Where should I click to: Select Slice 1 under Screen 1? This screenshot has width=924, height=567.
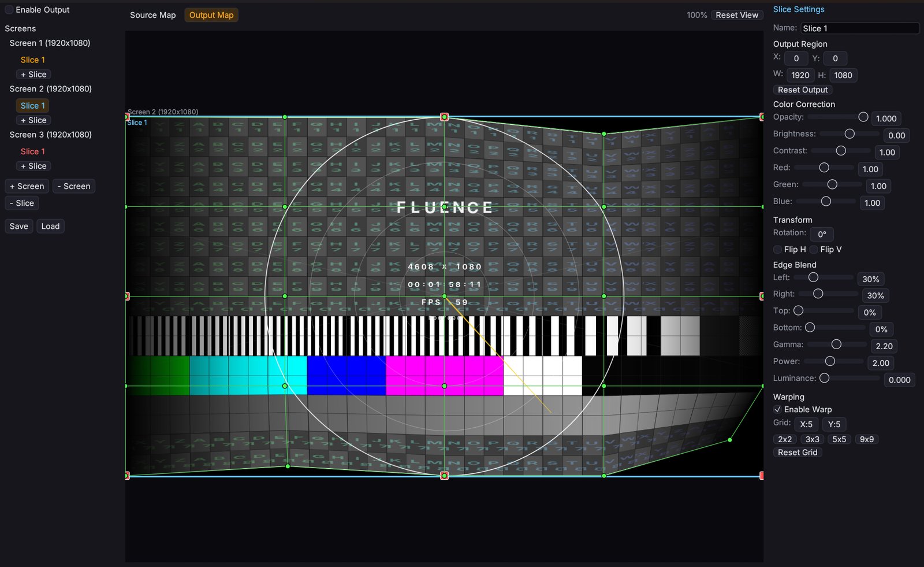point(32,60)
